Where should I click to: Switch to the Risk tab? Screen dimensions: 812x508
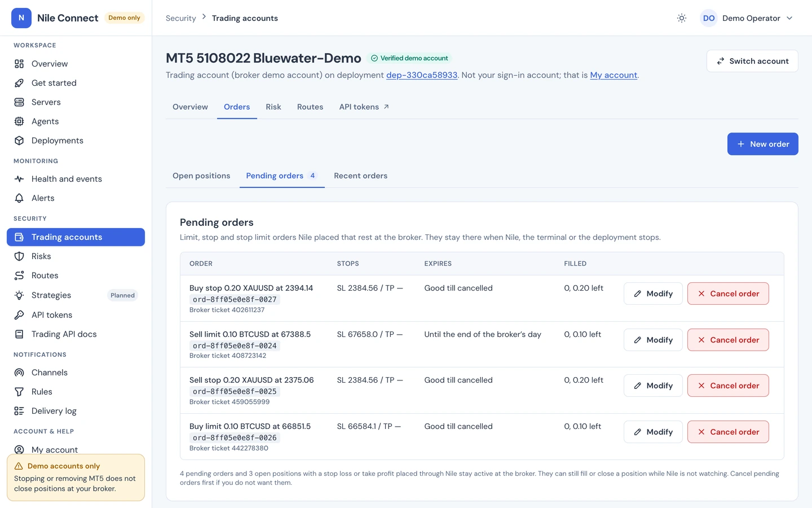(273, 107)
